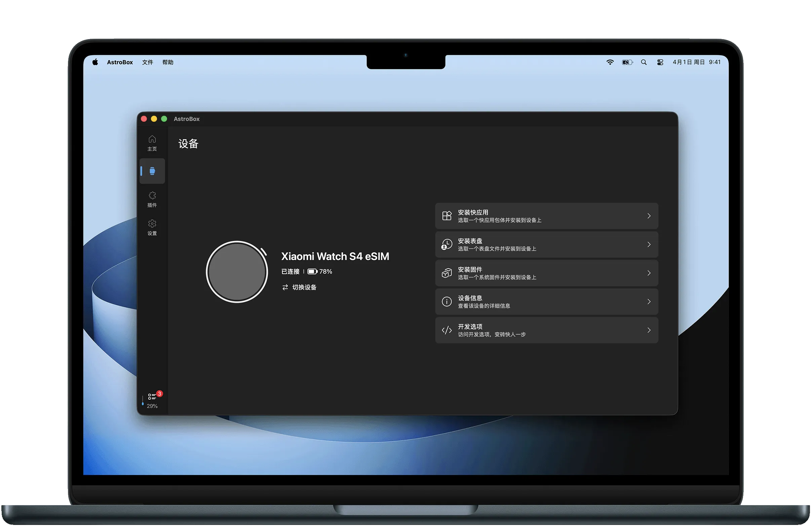Screen dimensions: 812x530
Task: Click the watch face clock icon
Action: [447, 245]
